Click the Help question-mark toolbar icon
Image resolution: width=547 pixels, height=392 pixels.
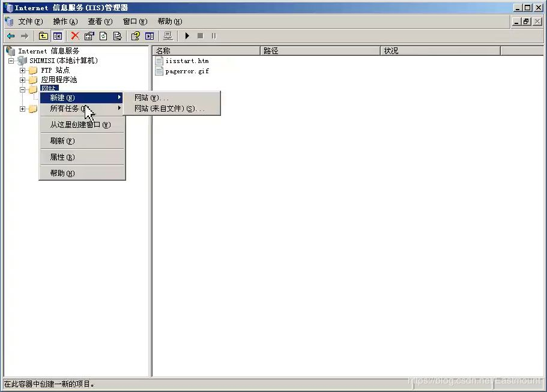click(135, 36)
